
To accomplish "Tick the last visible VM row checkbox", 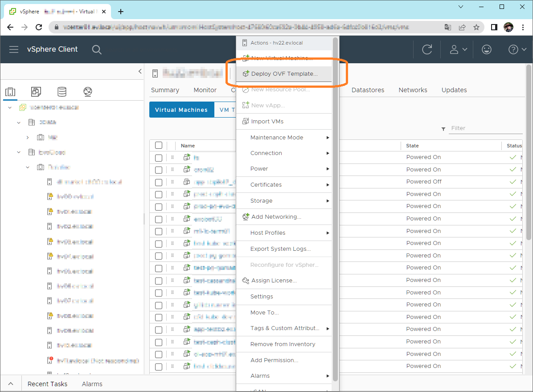I will 158,367.
